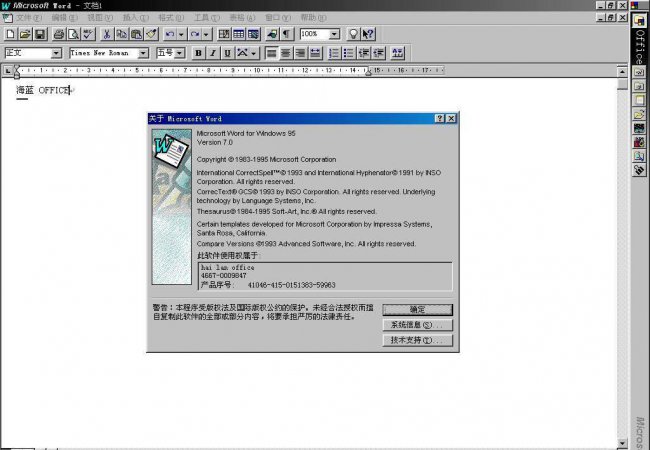Click the document icon left of 文件 menu

point(7,18)
